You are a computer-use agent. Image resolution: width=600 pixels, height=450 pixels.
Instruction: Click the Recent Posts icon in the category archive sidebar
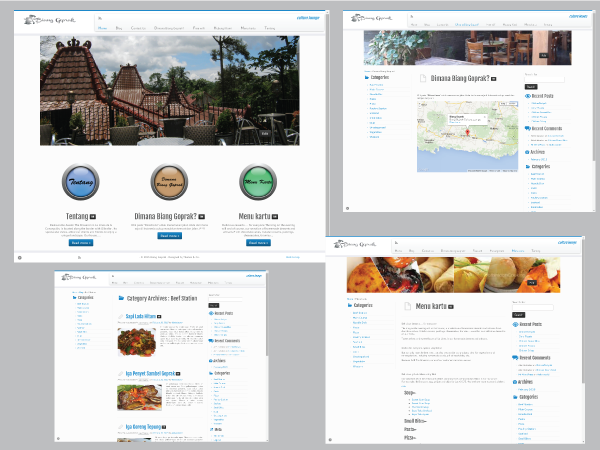click(x=211, y=313)
